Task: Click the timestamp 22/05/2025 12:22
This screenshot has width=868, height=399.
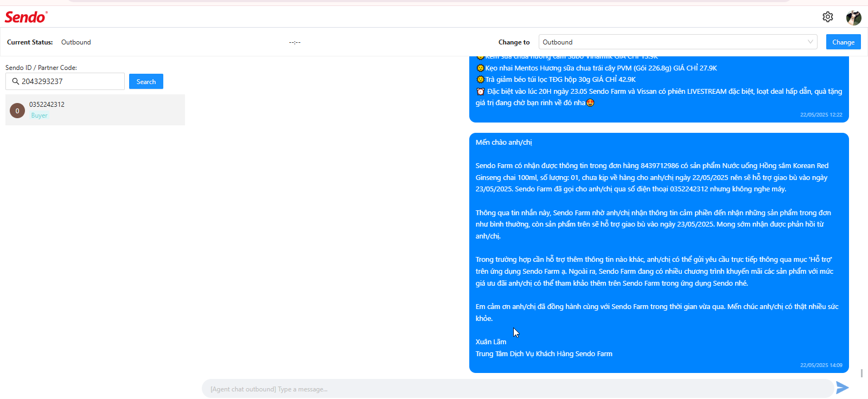Action: tap(821, 114)
